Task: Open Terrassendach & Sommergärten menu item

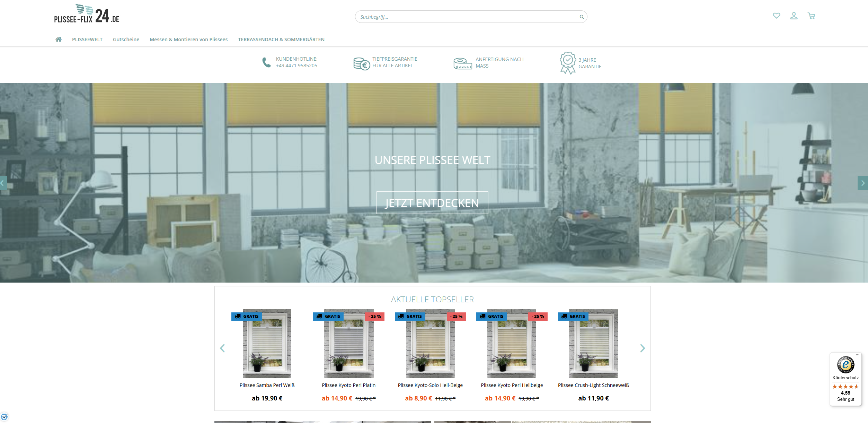Action: coord(281,40)
